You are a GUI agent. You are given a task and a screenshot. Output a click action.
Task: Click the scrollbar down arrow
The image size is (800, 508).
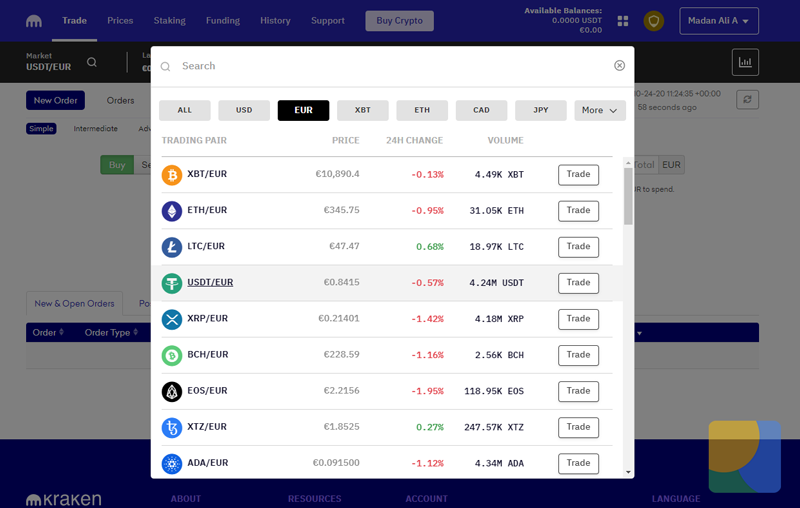pyautogui.click(x=628, y=472)
